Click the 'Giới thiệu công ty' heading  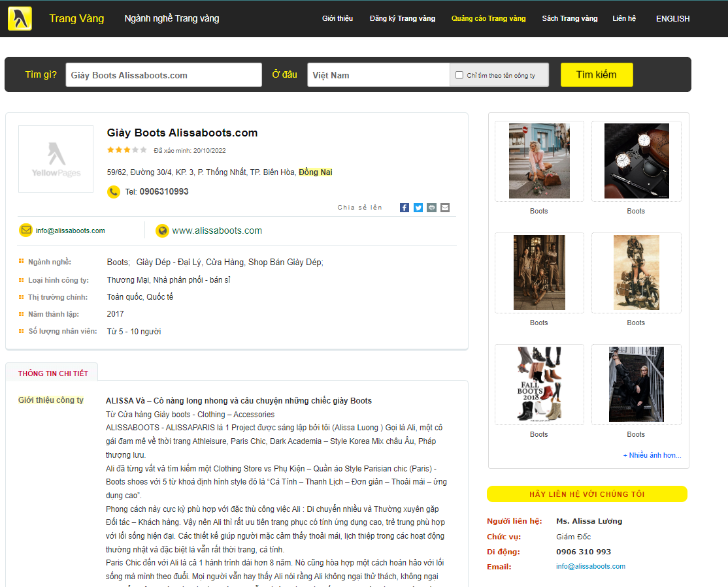tap(50, 400)
